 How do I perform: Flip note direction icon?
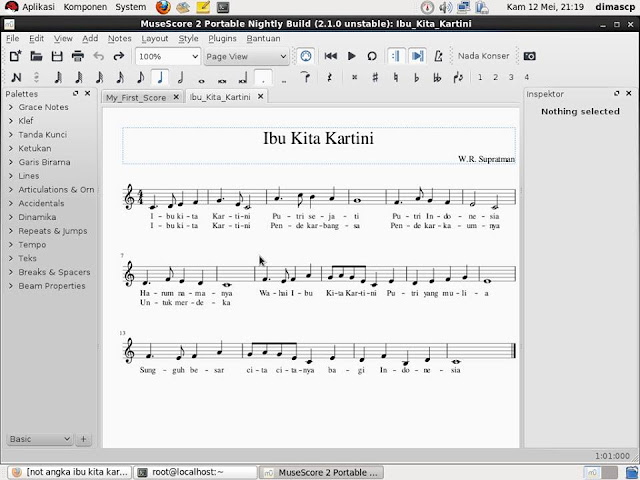coord(458,77)
